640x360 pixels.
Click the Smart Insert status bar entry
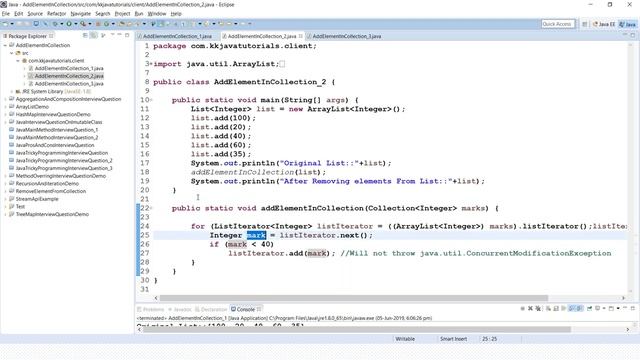pyautogui.click(x=453, y=339)
